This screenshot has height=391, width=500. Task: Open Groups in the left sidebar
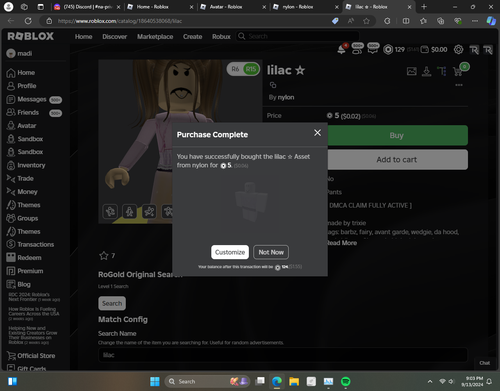coord(22,218)
